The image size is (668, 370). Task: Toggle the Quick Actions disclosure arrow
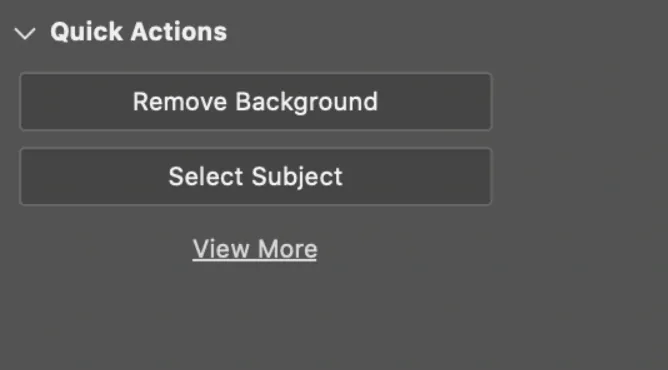tap(25, 33)
